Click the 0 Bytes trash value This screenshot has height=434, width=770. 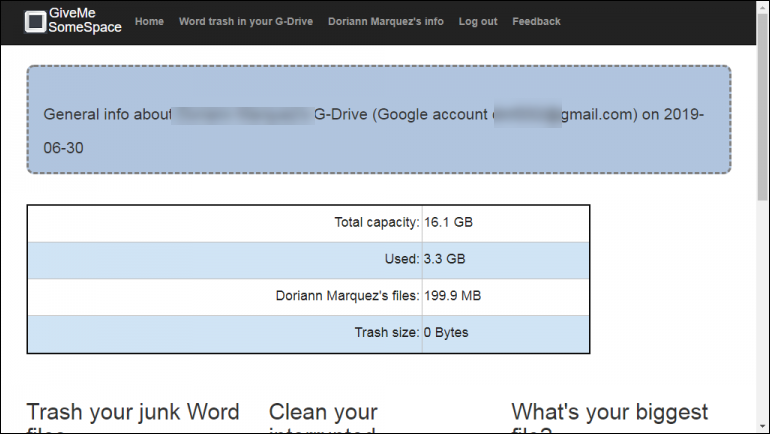[446, 333]
